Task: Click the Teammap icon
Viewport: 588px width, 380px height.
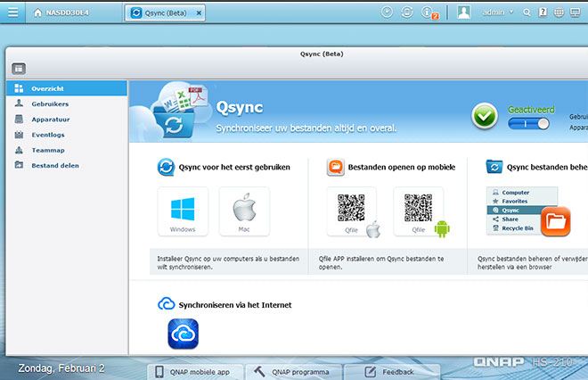Action: point(19,150)
